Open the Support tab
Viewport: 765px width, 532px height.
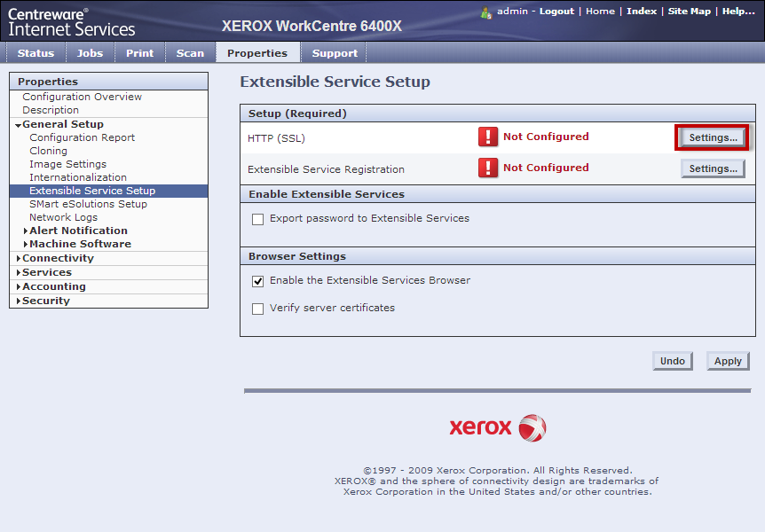tap(335, 53)
